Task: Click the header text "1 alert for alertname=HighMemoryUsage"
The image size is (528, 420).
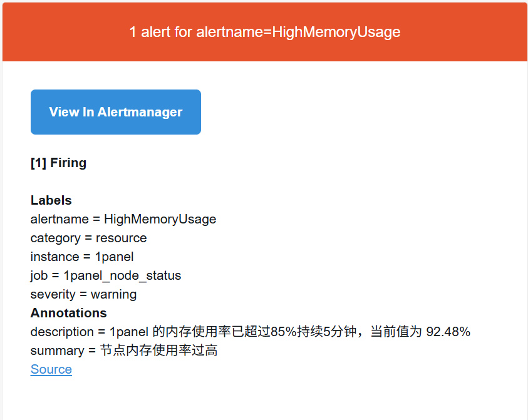Action: tap(264, 32)
